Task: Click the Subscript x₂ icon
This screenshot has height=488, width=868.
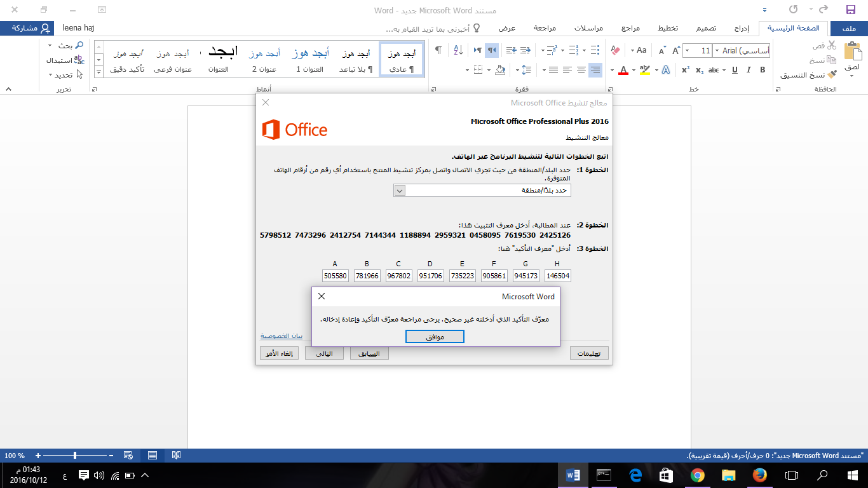Action: [x=699, y=70]
